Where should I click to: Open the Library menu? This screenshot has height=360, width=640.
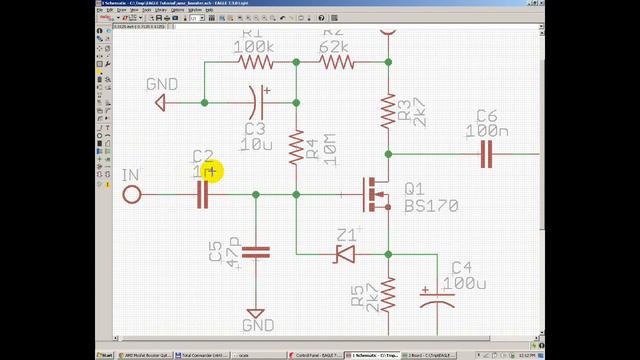click(161, 10)
